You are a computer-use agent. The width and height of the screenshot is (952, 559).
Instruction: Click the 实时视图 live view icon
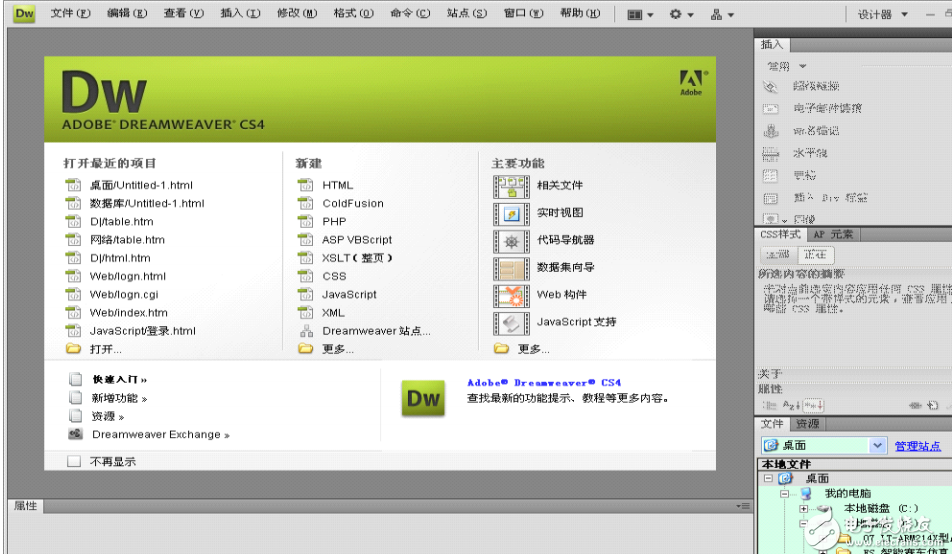512,213
